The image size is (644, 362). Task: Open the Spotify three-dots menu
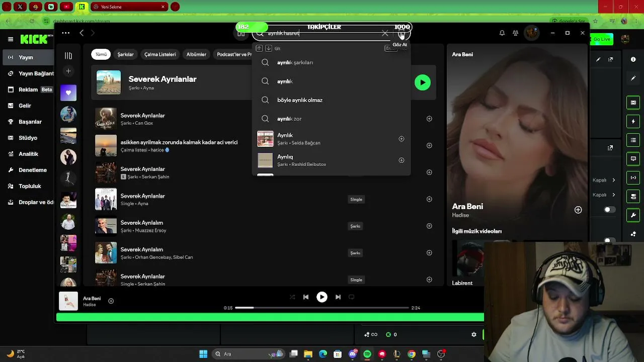(x=66, y=33)
